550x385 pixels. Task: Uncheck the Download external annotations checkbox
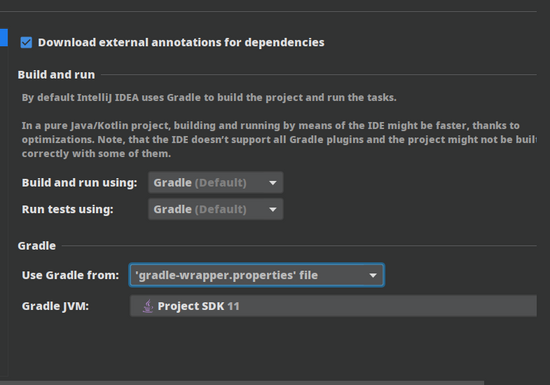26,43
